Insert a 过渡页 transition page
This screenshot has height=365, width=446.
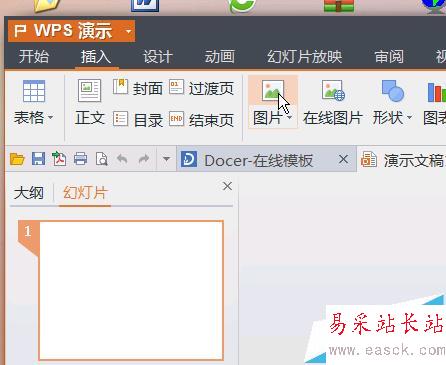pyautogui.click(x=201, y=88)
